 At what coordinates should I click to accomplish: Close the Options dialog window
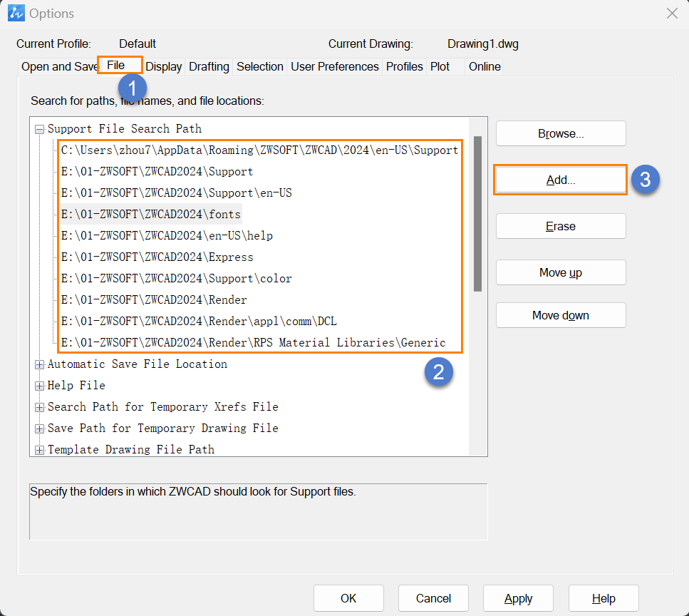[672, 14]
